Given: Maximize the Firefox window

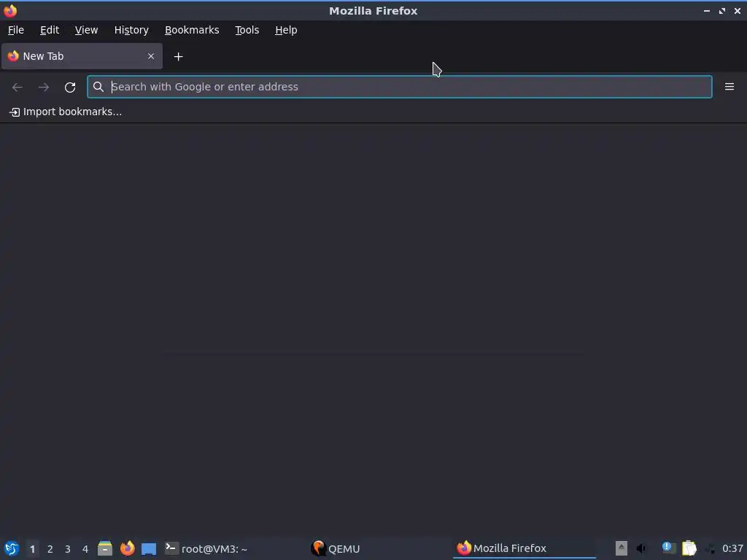Looking at the screenshot, I should tap(722, 11).
